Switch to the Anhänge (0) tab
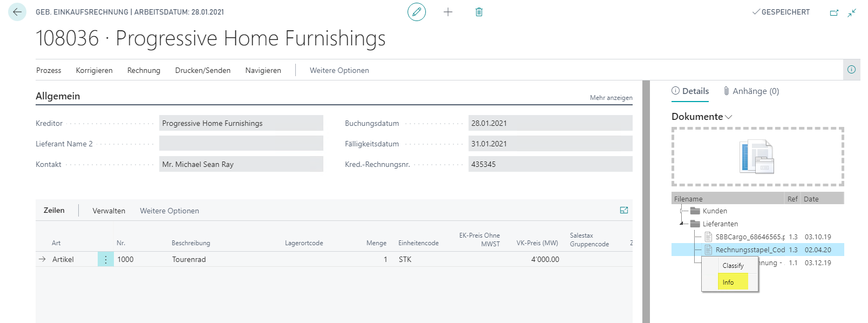 point(751,91)
